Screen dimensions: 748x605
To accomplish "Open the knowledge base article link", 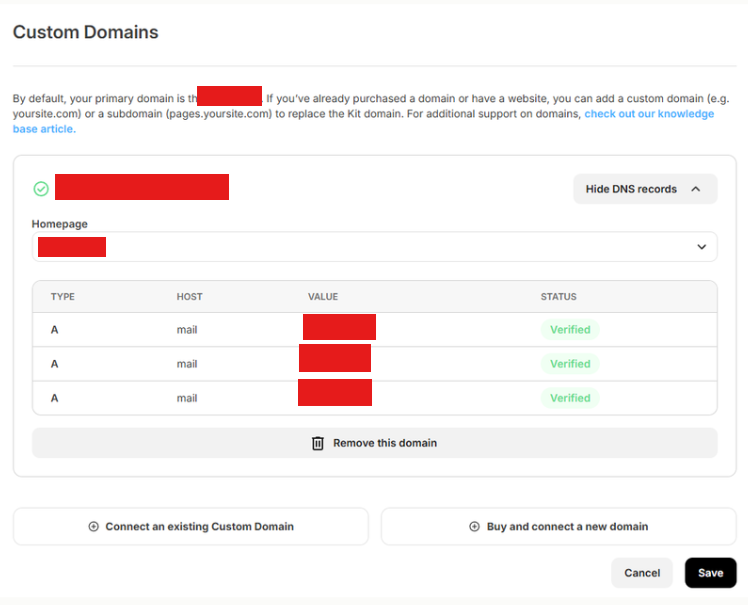I will 649,114.
